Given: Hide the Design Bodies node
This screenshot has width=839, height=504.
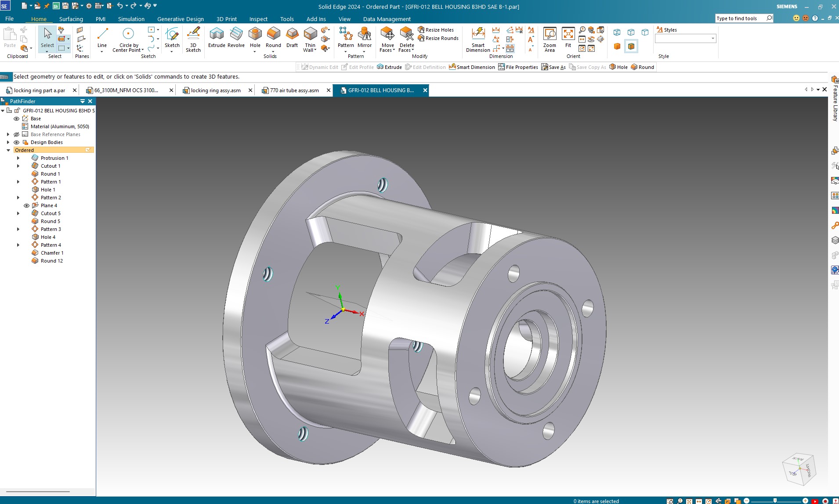Looking at the screenshot, I should [x=17, y=142].
